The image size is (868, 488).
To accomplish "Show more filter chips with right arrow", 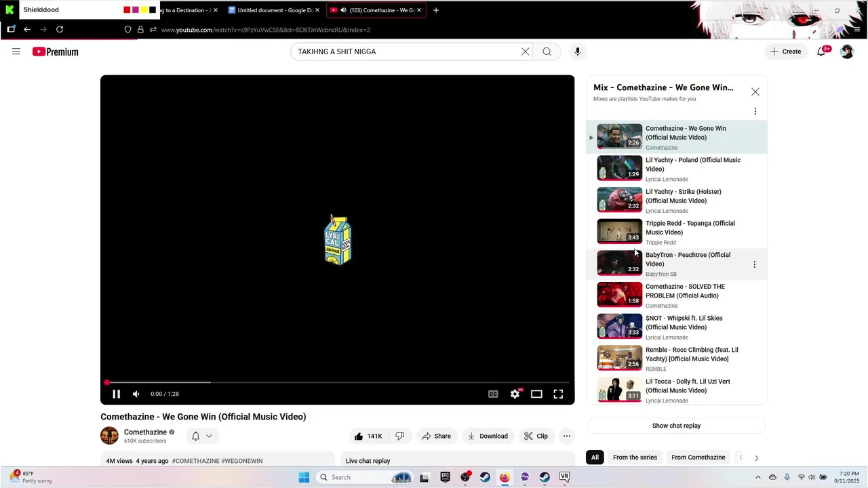I will tap(756, 458).
